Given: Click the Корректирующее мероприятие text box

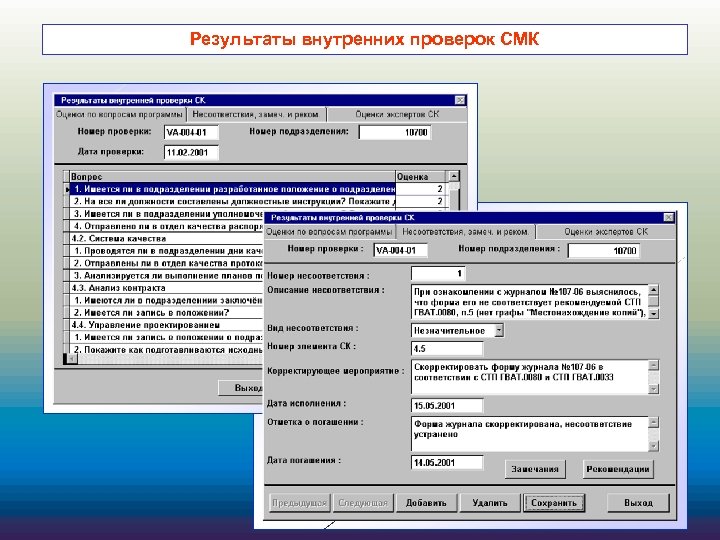Looking at the screenshot, I should (529, 377).
